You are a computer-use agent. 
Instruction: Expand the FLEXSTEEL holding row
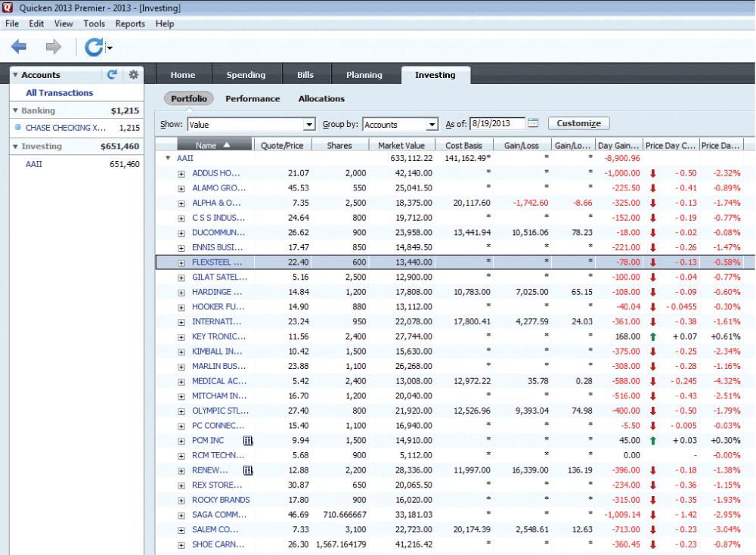click(x=181, y=263)
